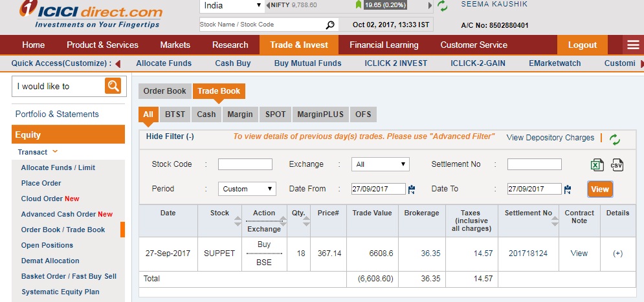Click the orange sidebar search button
644x302 pixels.
[113, 86]
